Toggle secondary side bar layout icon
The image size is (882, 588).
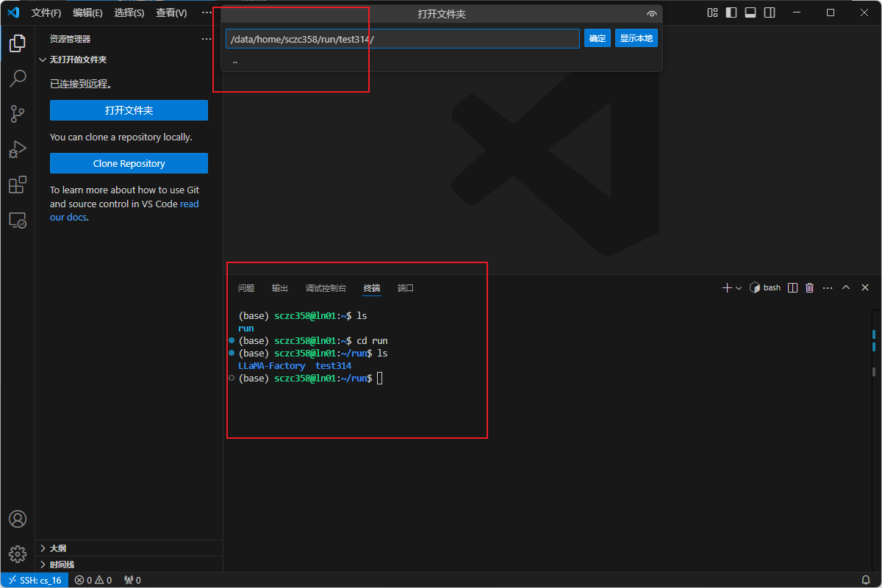770,12
